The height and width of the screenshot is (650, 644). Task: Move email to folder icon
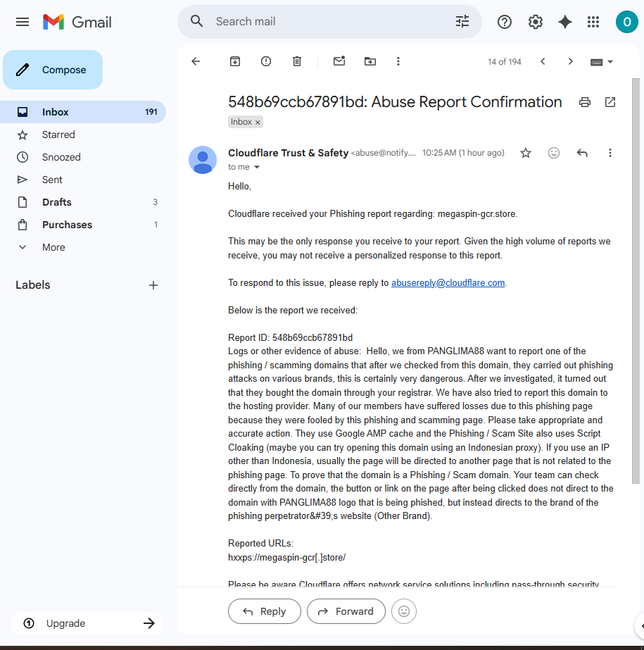tap(370, 62)
